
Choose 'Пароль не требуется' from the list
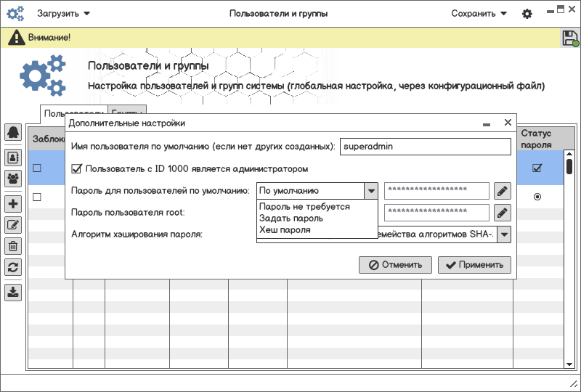[304, 207]
